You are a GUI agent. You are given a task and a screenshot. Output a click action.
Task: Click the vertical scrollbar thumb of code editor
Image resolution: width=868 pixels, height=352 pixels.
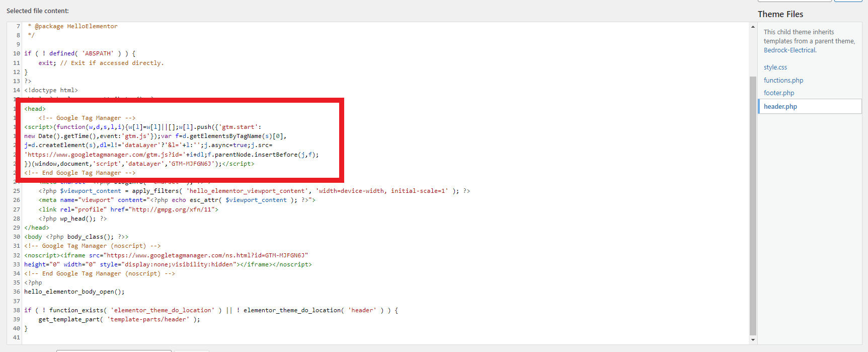point(753,201)
